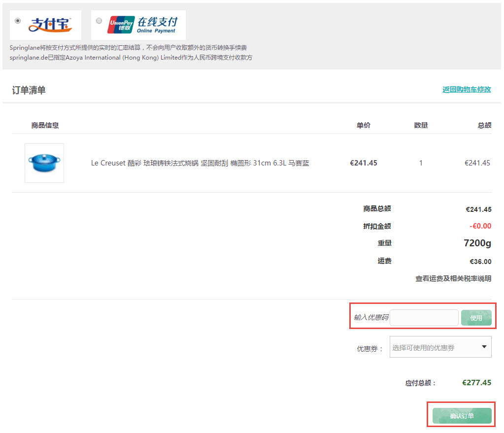Click the weight value 7200g
504x433 pixels.
477,243
